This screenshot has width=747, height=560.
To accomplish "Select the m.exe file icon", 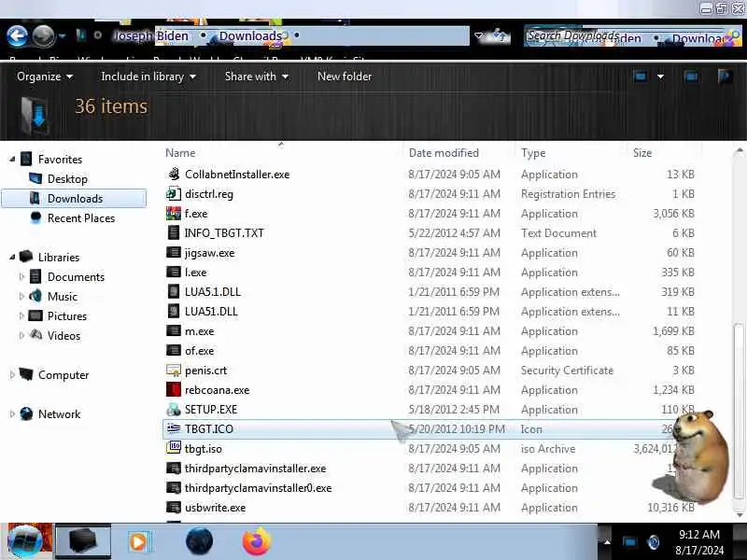I will (174, 331).
